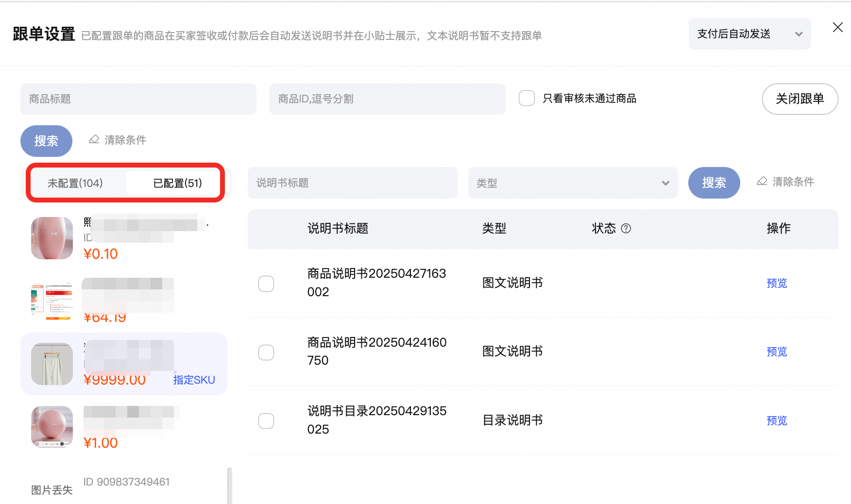Click the ¥1.00 price
Screen dimensions: 851x504
pyautogui.click(x=101, y=443)
